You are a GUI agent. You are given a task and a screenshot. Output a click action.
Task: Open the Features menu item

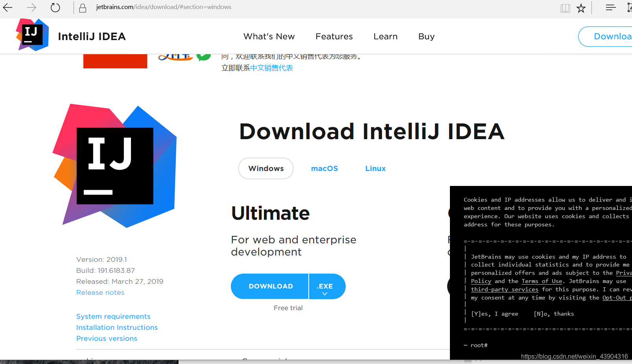[334, 37]
